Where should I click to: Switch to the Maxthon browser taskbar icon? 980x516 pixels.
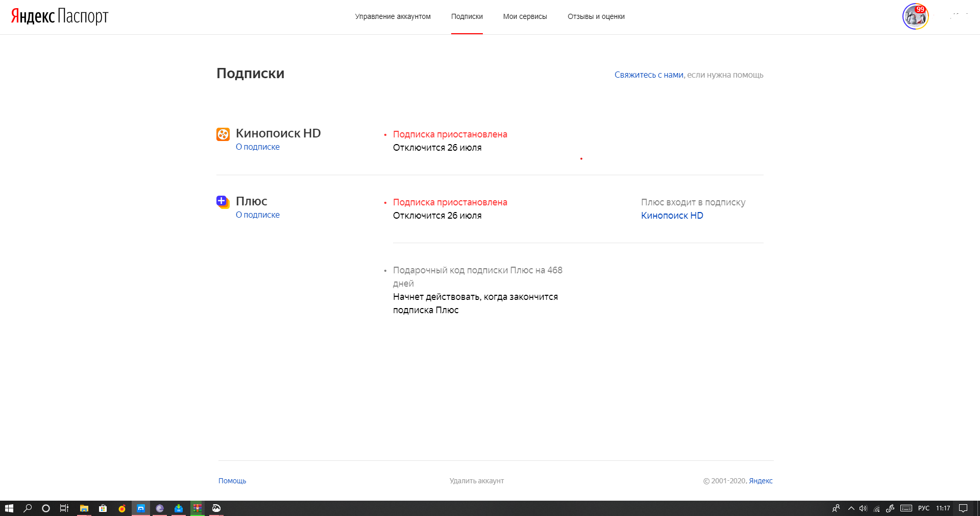141,508
